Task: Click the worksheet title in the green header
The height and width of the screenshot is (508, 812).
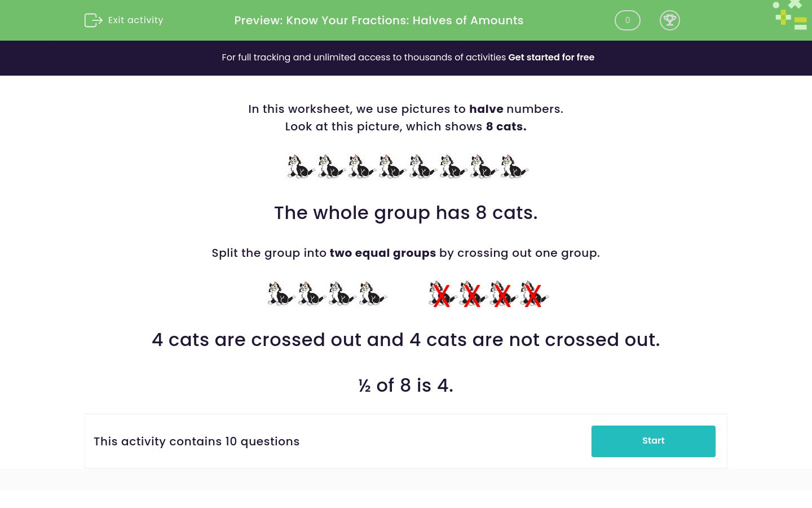Action: pos(378,20)
